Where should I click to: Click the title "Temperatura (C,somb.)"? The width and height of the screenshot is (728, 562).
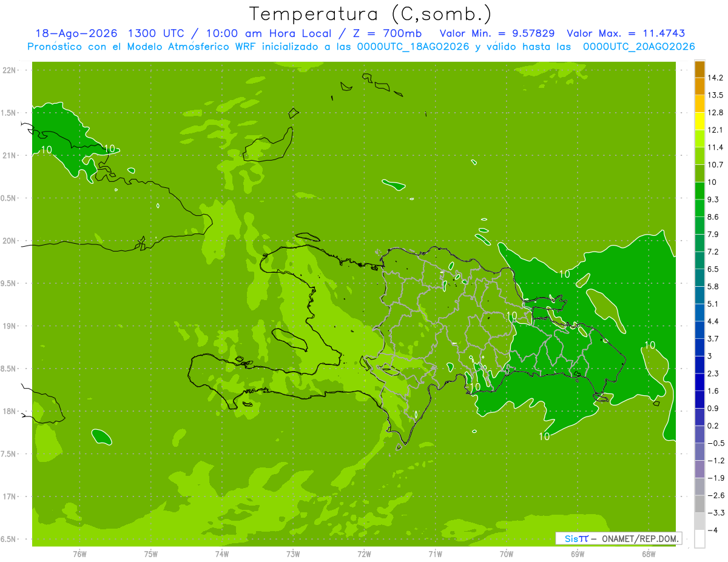pos(370,13)
